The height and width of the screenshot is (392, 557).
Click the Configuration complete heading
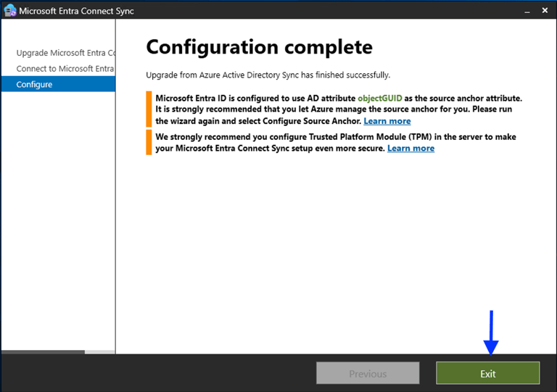[x=260, y=47]
